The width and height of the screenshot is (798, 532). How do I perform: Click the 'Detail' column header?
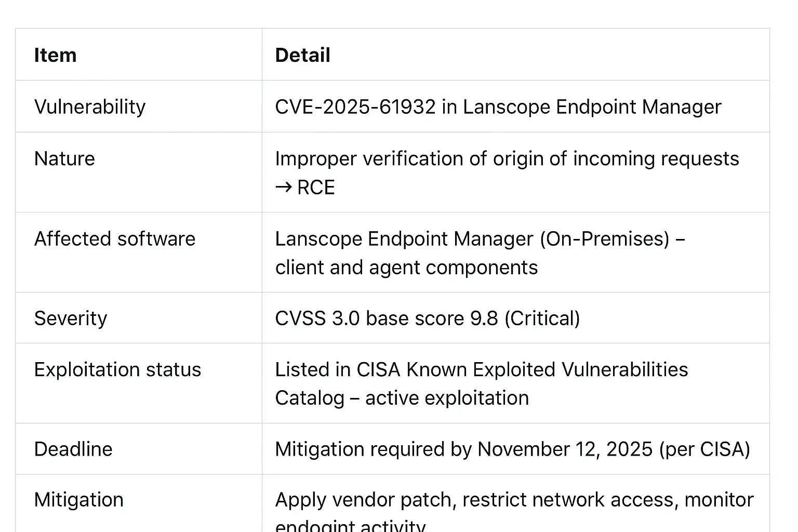coord(302,55)
